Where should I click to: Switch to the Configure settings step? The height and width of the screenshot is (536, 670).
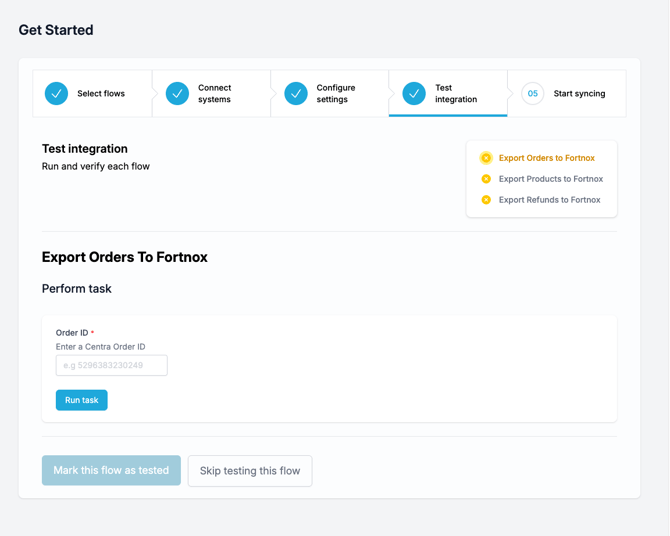pos(335,94)
